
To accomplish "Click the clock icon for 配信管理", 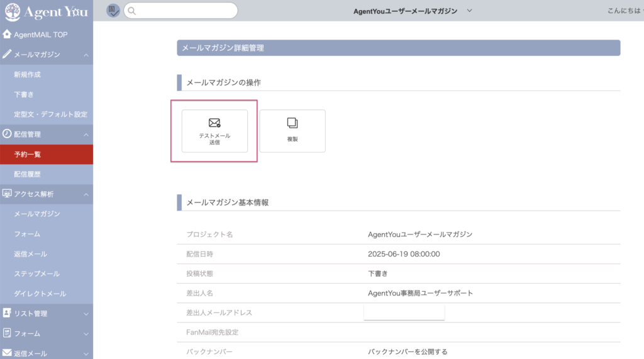I will click(x=6, y=133).
